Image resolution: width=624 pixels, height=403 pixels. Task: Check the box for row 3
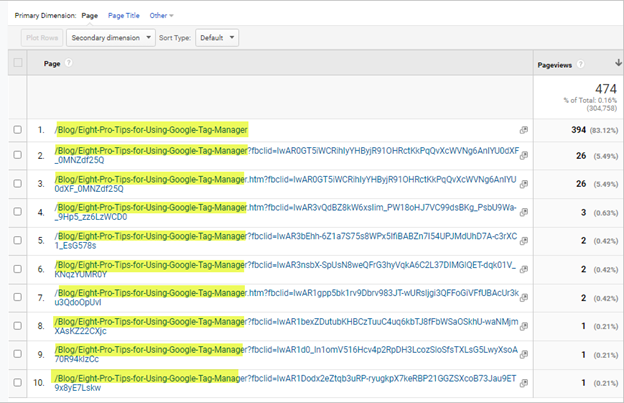coord(18,183)
